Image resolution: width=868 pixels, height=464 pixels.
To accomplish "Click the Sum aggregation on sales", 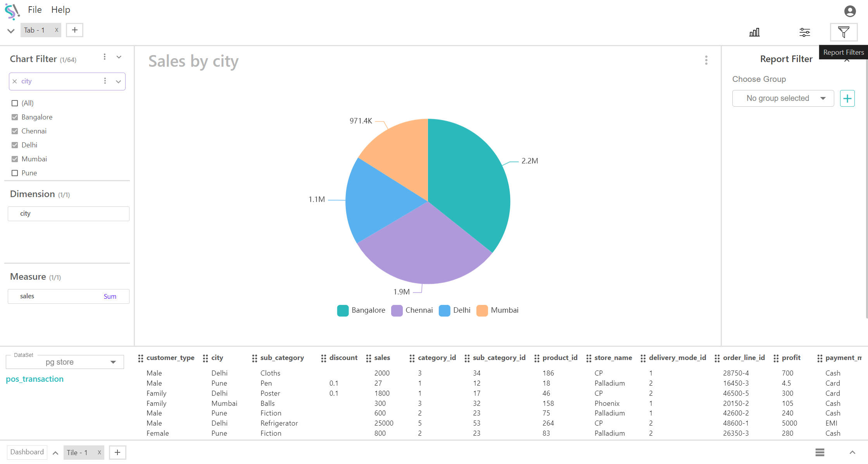I will (110, 296).
